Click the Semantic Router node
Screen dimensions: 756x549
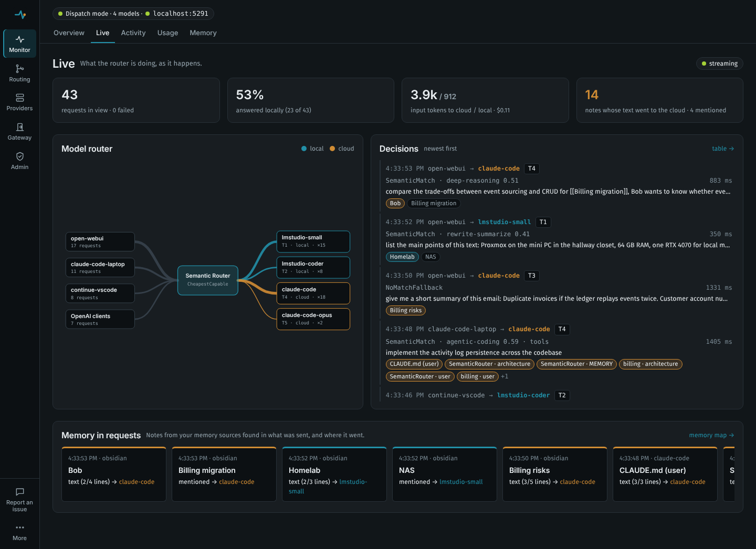click(208, 280)
